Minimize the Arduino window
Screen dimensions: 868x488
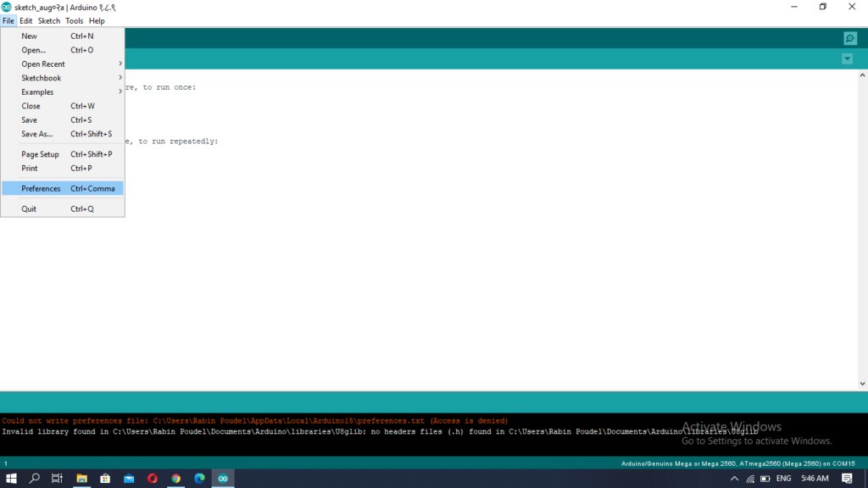pos(794,7)
